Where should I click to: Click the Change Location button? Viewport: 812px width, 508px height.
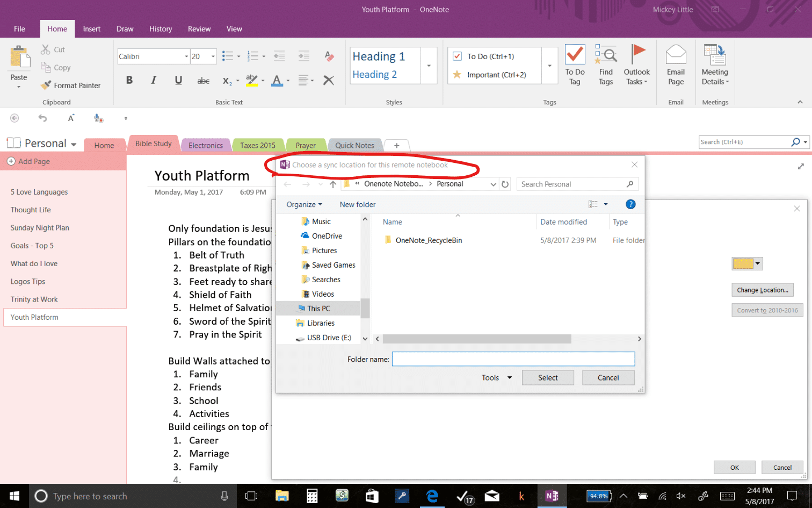(x=762, y=290)
